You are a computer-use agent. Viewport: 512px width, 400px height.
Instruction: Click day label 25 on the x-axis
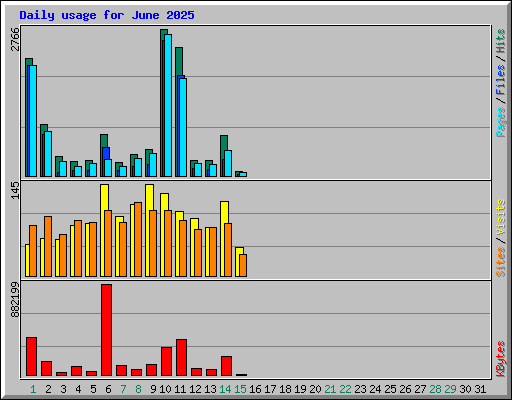coord(390,389)
